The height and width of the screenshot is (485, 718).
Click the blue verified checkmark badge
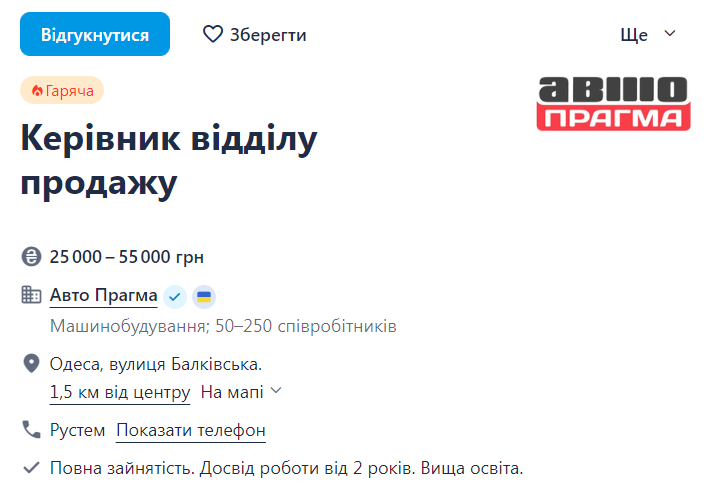click(x=175, y=296)
